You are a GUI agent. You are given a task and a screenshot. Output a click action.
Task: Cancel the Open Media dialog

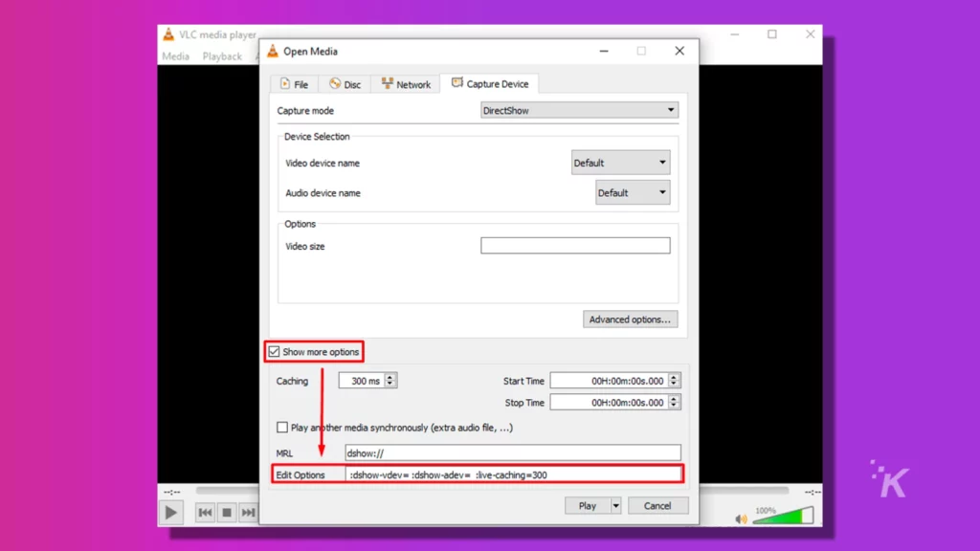[x=657, y=505]
